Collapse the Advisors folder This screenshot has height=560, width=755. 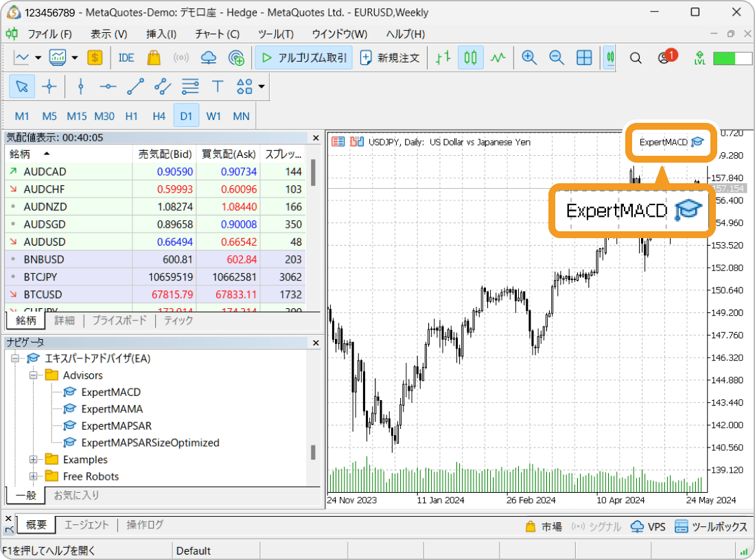(x=33, y=375)
